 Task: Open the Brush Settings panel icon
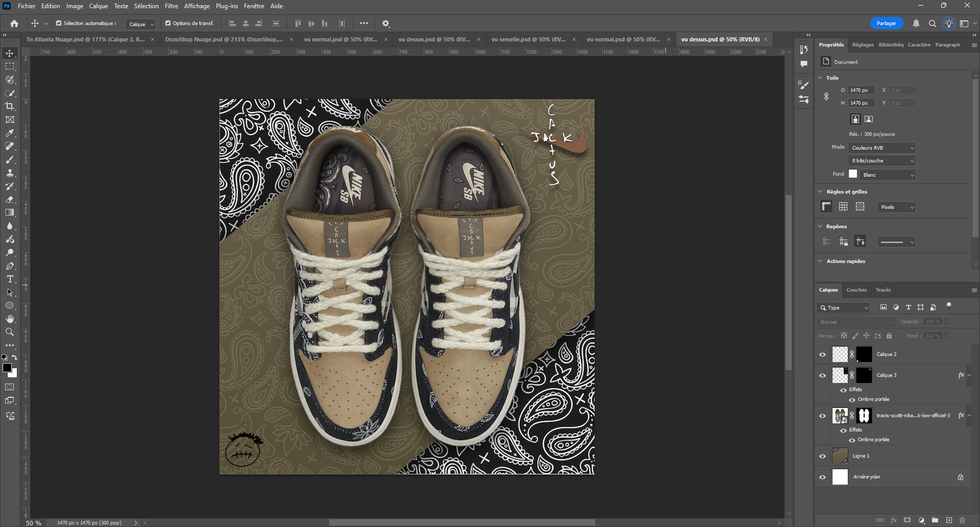804,85
